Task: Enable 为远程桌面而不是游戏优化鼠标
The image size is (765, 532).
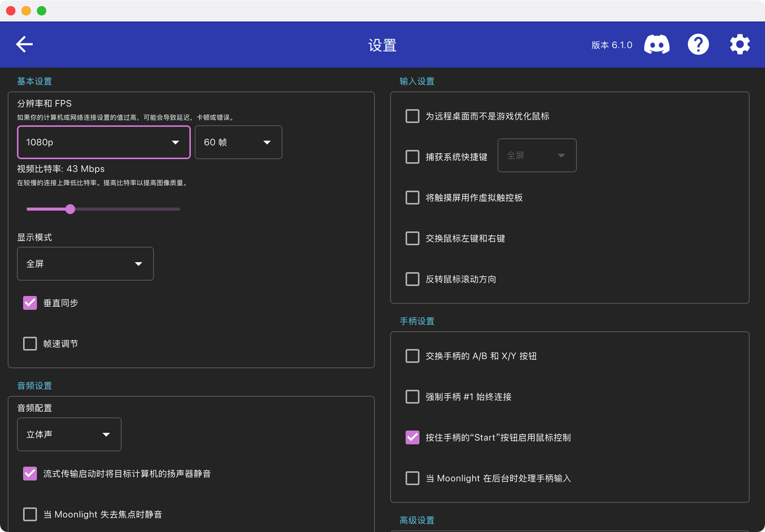Action: click(413, 116)
